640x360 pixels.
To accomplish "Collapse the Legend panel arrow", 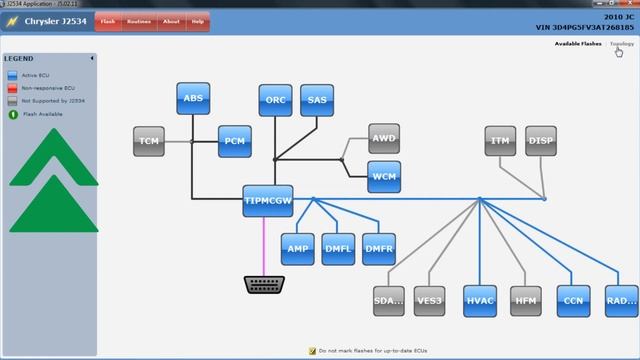I will [92, 58].
